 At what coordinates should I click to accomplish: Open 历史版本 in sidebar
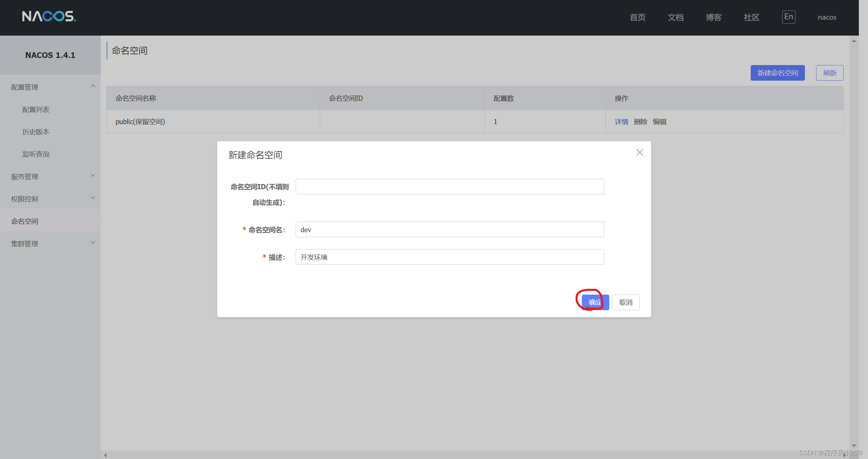(x=36, y=132)
